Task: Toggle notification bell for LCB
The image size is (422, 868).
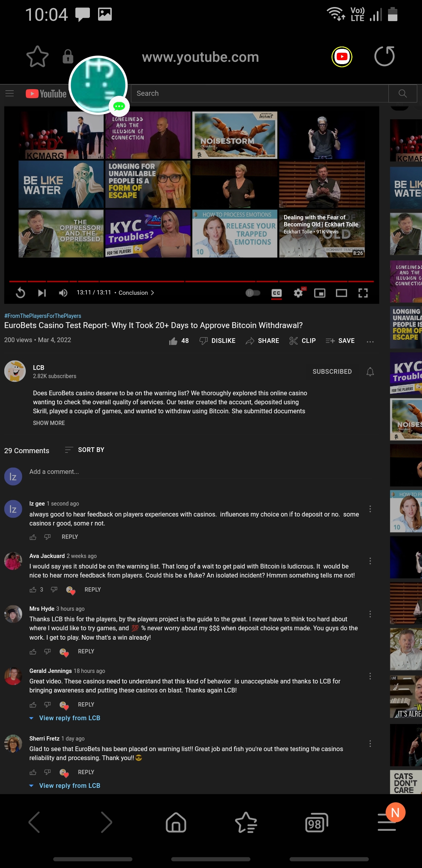Action: (x=370, y=371)
